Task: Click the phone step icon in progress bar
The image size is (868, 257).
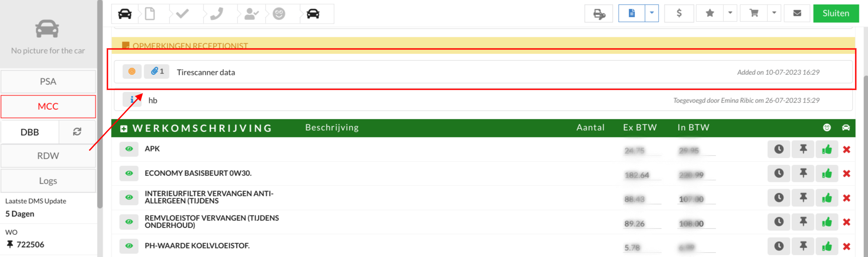Action: point(217,14)
